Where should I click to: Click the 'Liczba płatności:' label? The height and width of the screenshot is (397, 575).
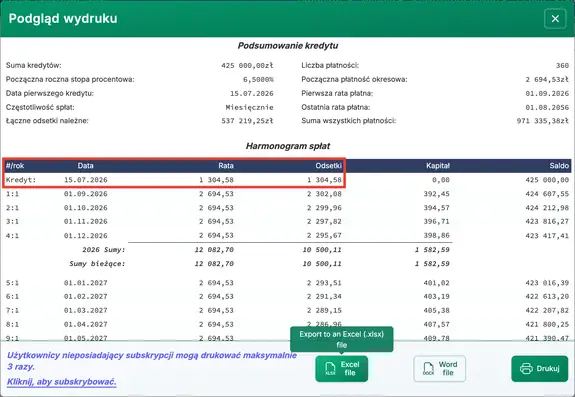pos(330,65)
